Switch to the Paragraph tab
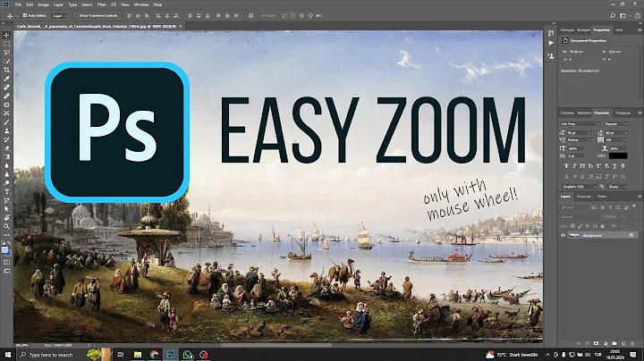The image size is (644, 361). [x=623, y=113]
